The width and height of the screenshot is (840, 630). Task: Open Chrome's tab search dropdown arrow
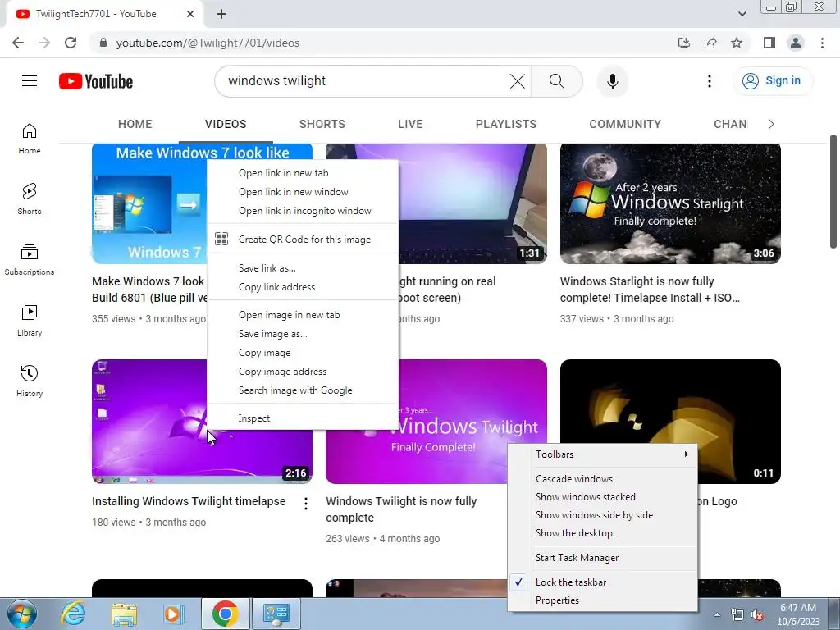[x=742, y=14]
